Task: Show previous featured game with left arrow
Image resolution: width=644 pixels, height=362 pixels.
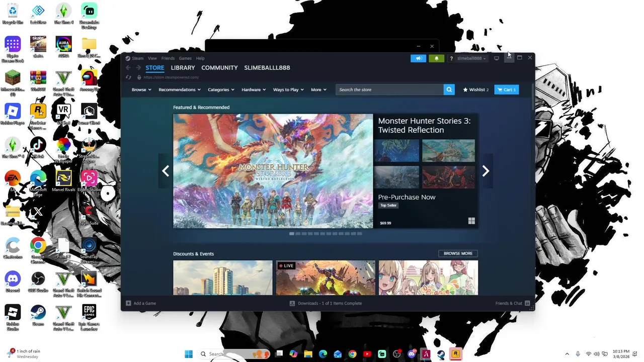Action: point(166,171)
